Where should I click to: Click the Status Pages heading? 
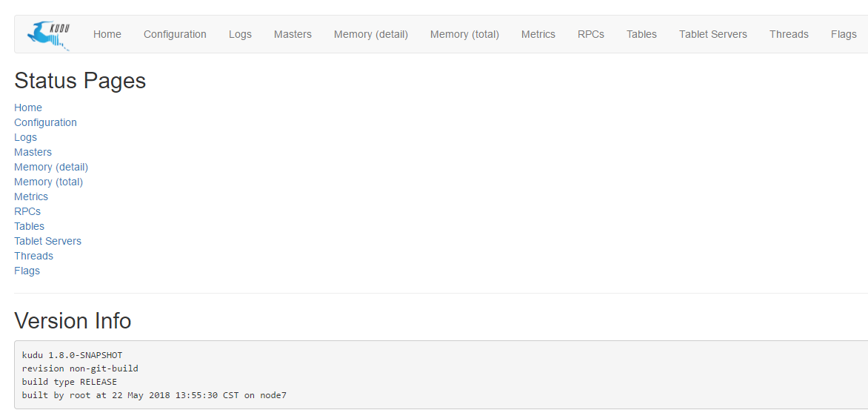tap(80, 81)
